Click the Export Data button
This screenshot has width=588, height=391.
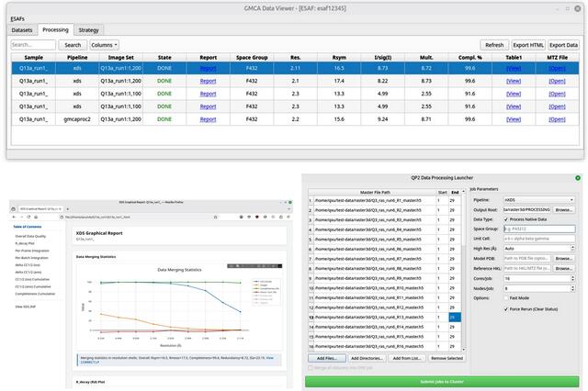563,45
